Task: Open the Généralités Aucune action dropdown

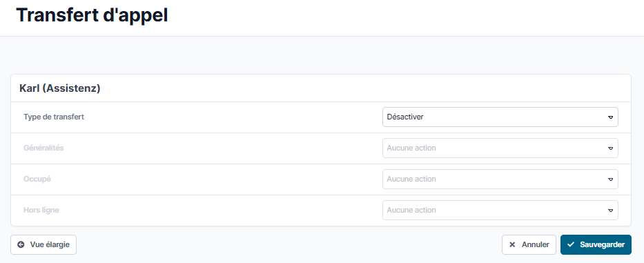Action: 500,148
